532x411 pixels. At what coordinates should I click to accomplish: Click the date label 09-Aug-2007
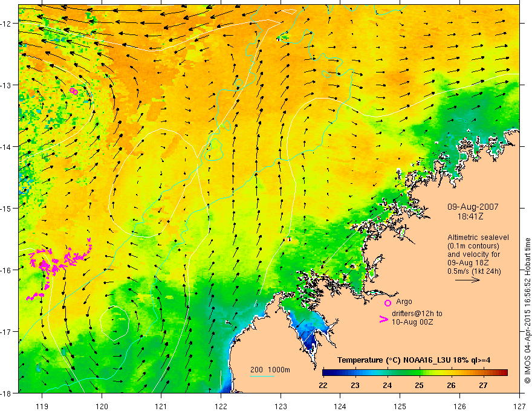473,207
